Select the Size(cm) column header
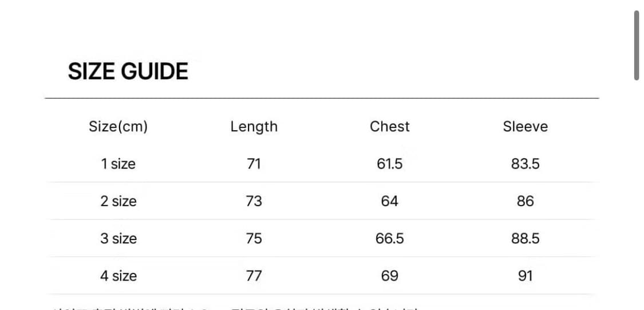 (x=118, y=127)
